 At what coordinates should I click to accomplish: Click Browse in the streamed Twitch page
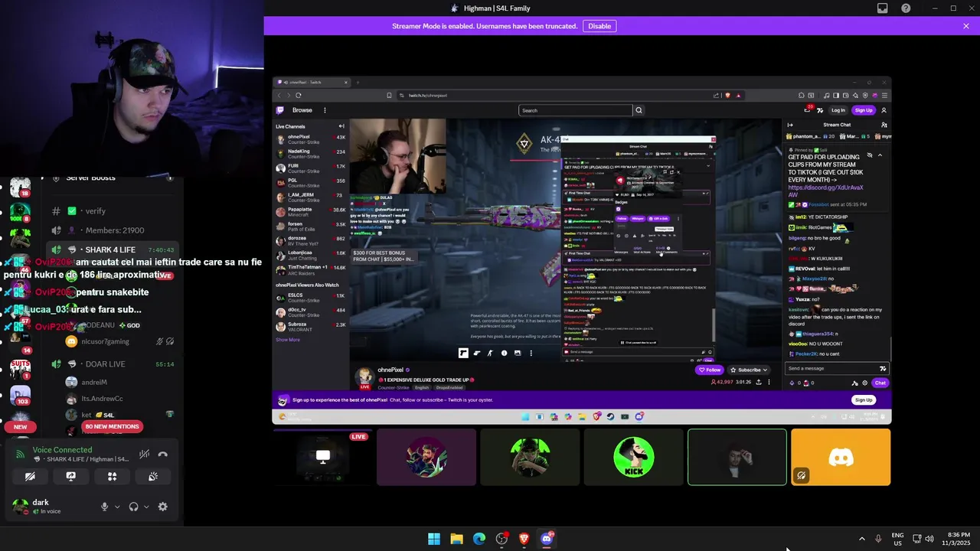point(302,110)
